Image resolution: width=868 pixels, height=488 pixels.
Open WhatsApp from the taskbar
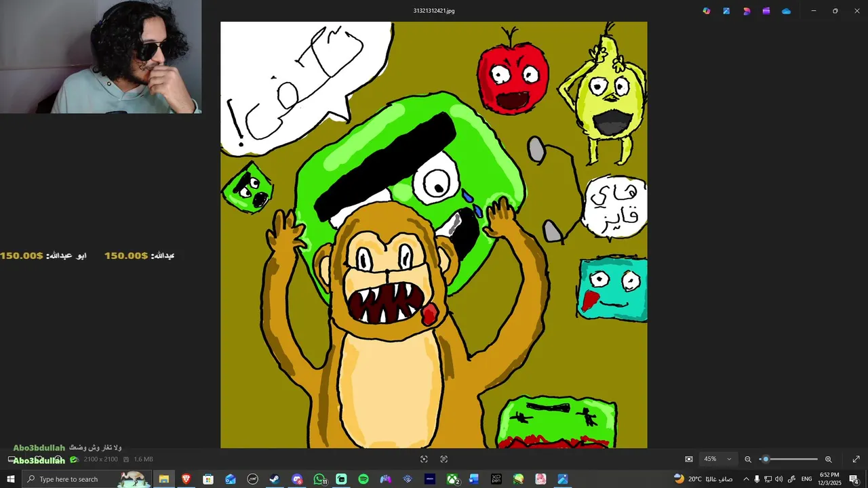tap(319, 479)
